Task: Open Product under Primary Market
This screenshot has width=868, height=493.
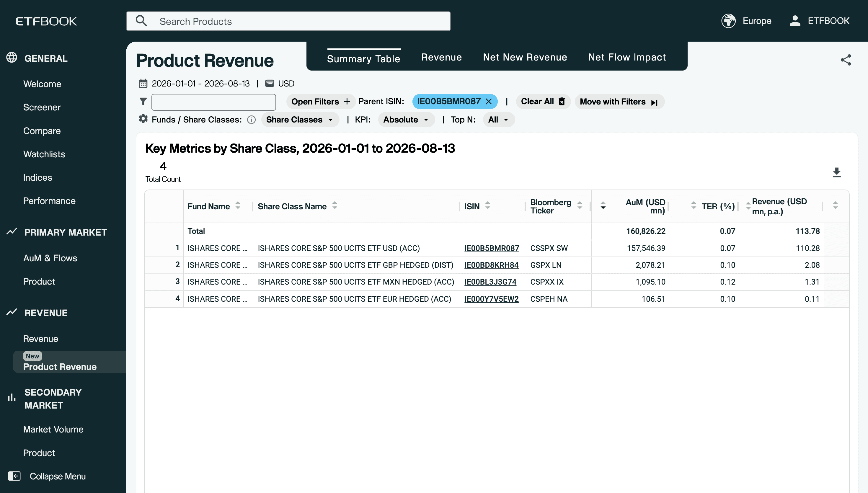Action: 39,281
